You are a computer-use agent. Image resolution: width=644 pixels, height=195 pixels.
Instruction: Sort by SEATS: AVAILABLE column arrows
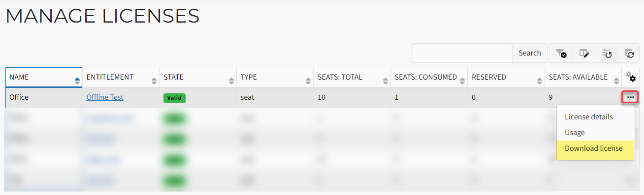(616, 81)
